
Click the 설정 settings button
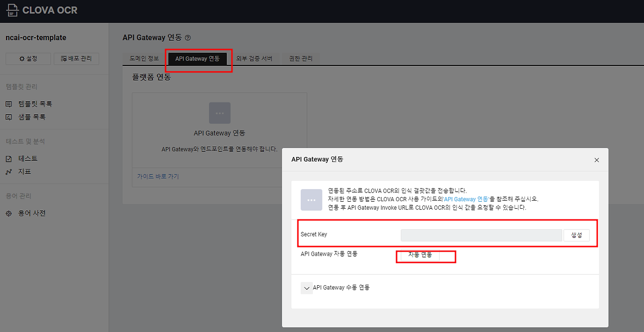28,59
